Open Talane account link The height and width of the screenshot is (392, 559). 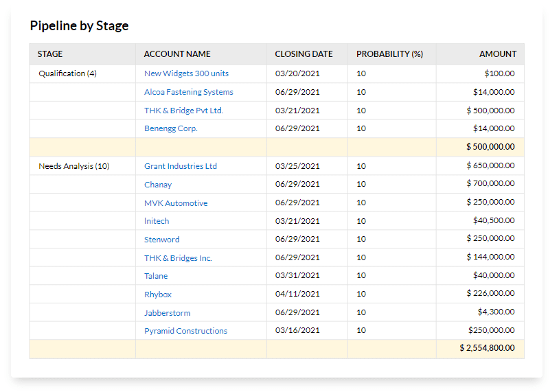(x=156, y=276)
